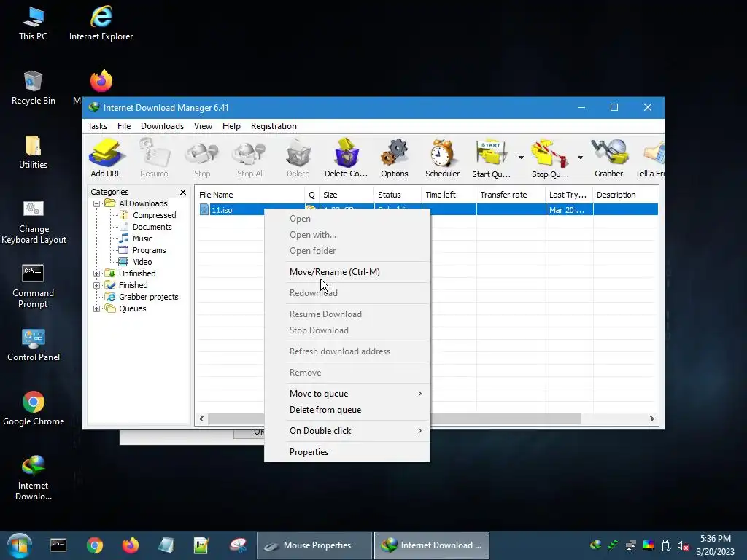Expand the Unfinished category node

pyautogui.click(x=97, y=274)
